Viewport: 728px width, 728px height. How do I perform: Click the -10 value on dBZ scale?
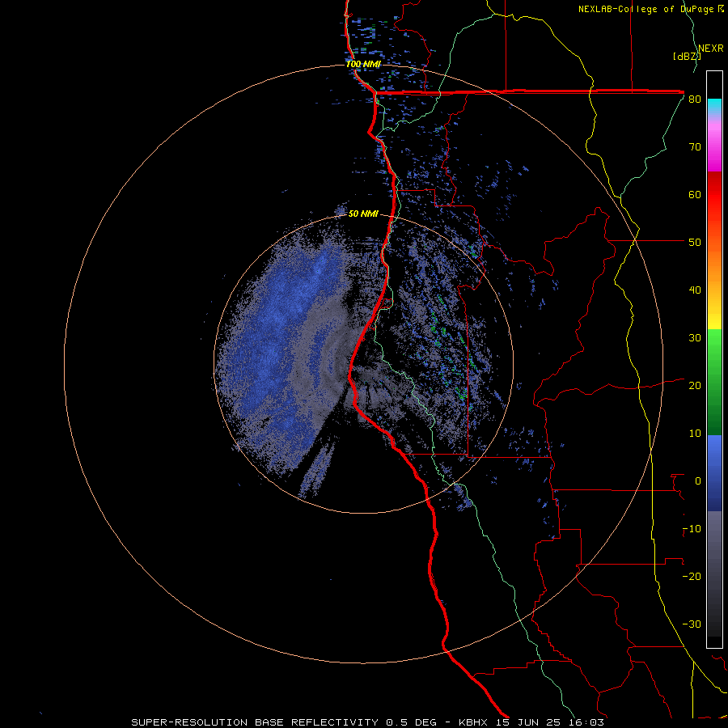(x=692, y=529)
